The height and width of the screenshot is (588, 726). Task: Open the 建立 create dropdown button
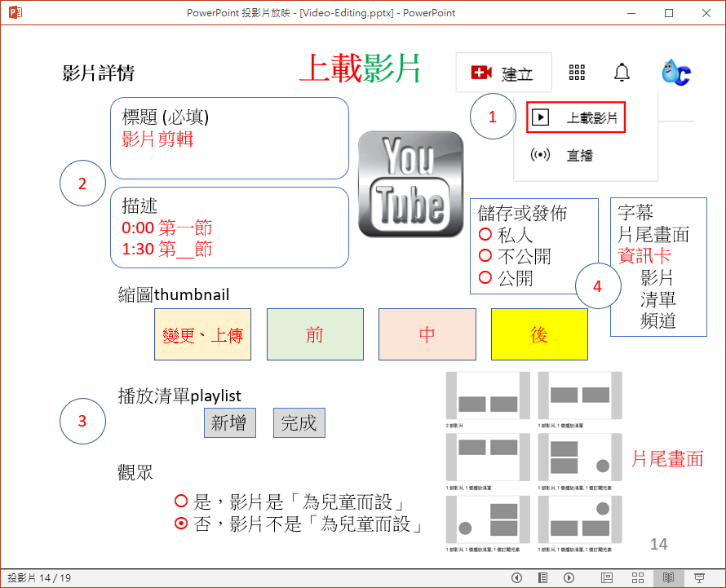[503, 73]
